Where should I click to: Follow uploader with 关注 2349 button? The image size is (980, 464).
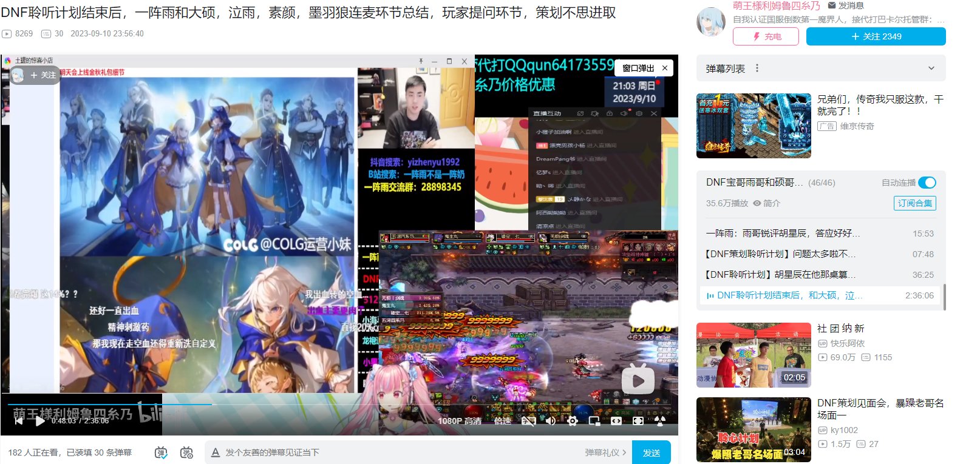[876, 36]
